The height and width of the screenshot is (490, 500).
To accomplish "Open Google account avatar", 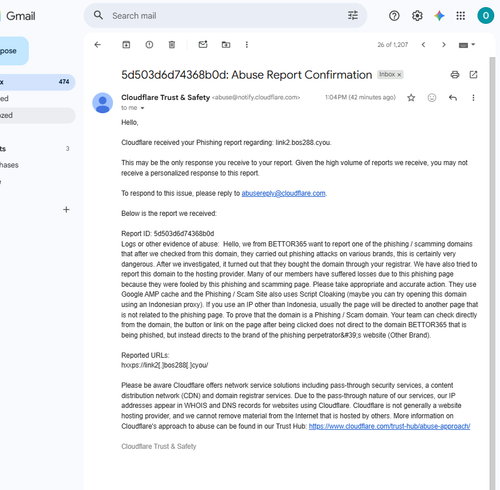I will coord(486,16).
